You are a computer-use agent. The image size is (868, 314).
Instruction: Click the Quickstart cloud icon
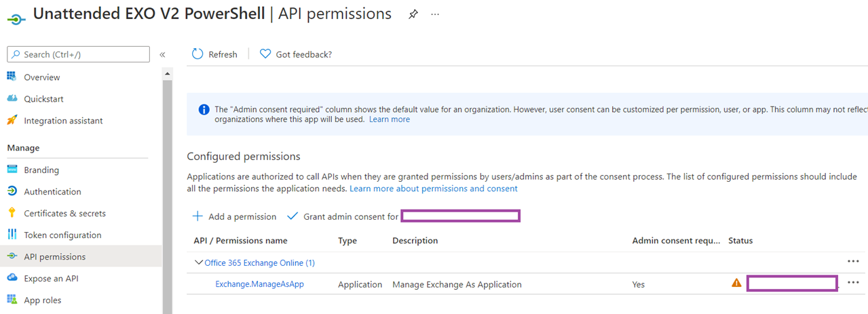click(12, 98)
